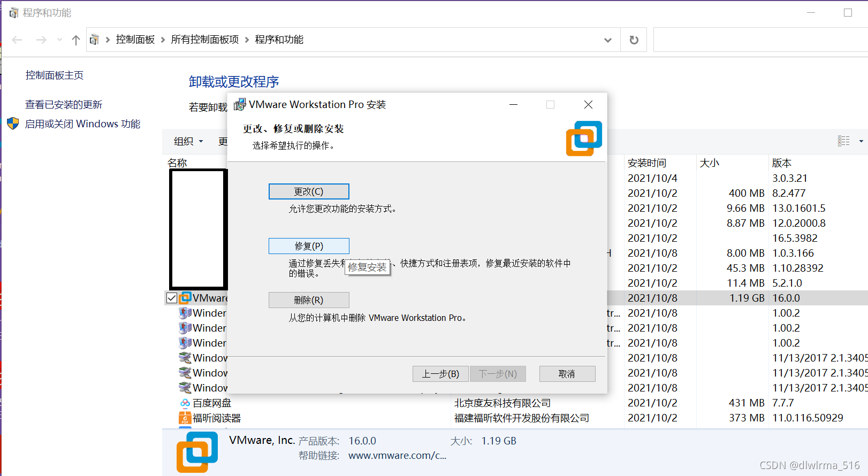This screenshot has width=868, height=476.
Task: Expand chevron before 控制面板 breadcrumb
Action: [108, 40]
